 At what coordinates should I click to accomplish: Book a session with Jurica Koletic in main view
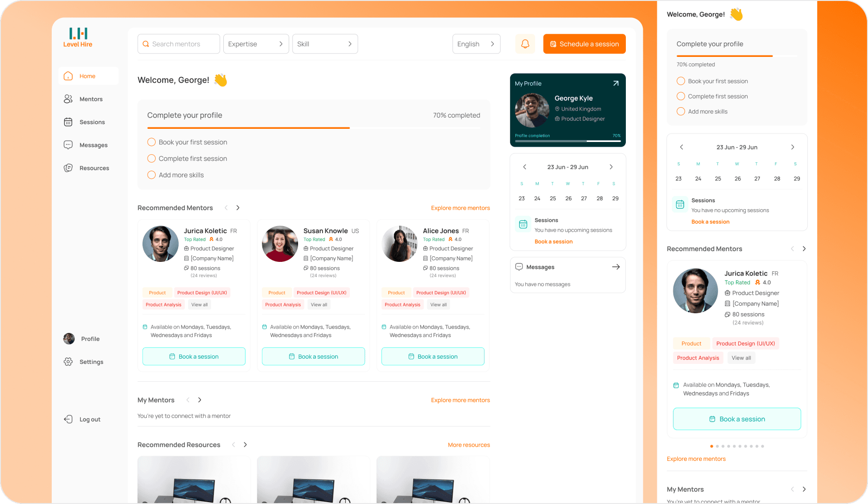pos(194,356)
